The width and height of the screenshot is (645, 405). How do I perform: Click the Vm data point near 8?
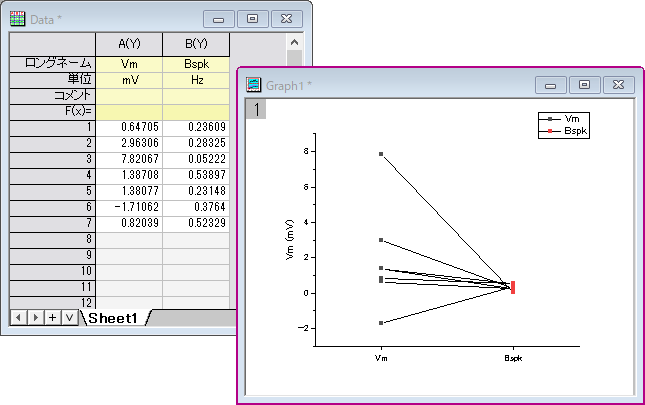point(381,154)
